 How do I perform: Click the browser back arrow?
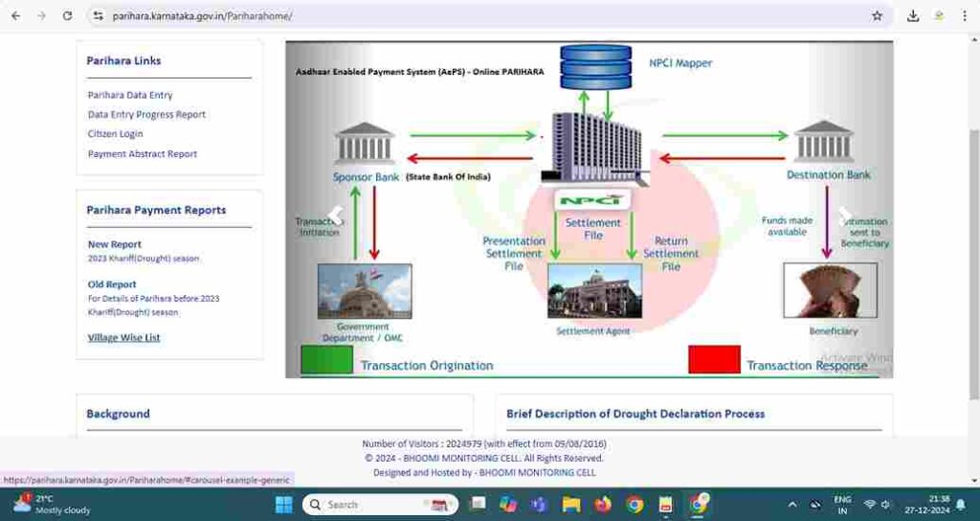(x=15, y=16)
